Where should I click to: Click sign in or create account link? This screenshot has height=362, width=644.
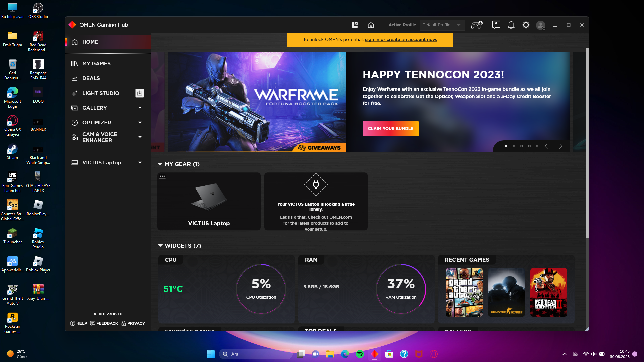tap(401, 40)
